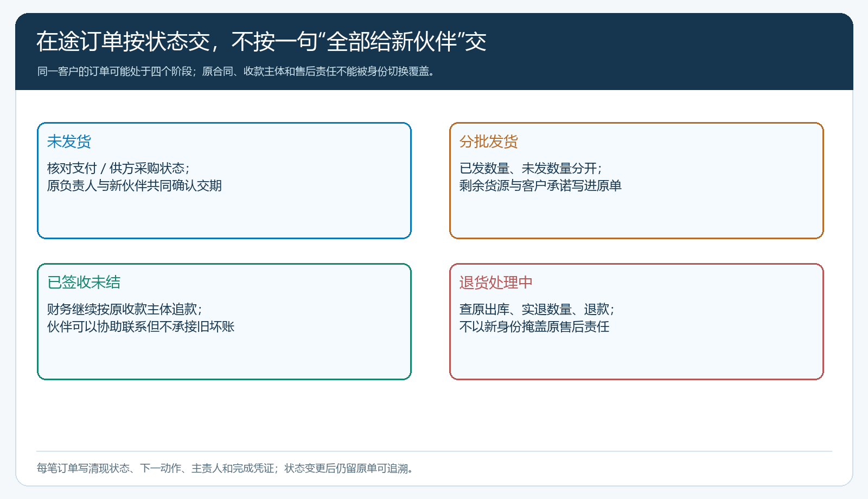Viewport: 868px width, 499px height.
Task: Select the line "已发数量、未发数量分开"
Action: (528, 169)
